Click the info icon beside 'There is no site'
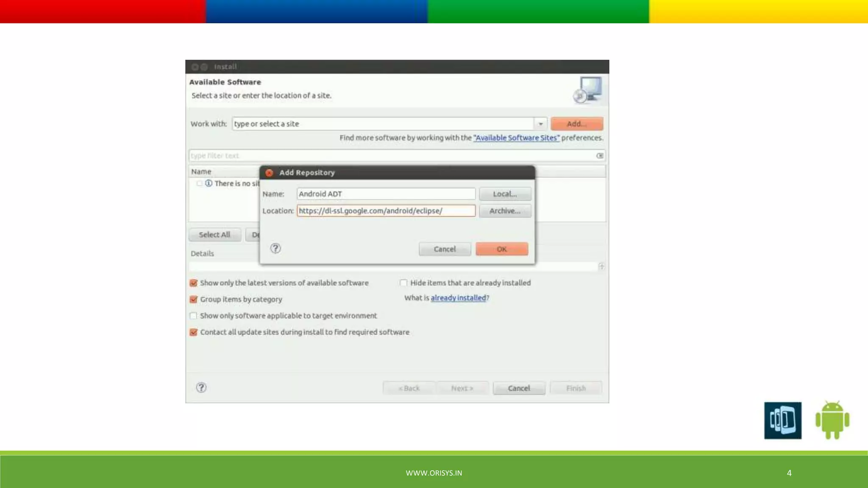The width and height of the screenshot is (868, 488). coord(209,183)
